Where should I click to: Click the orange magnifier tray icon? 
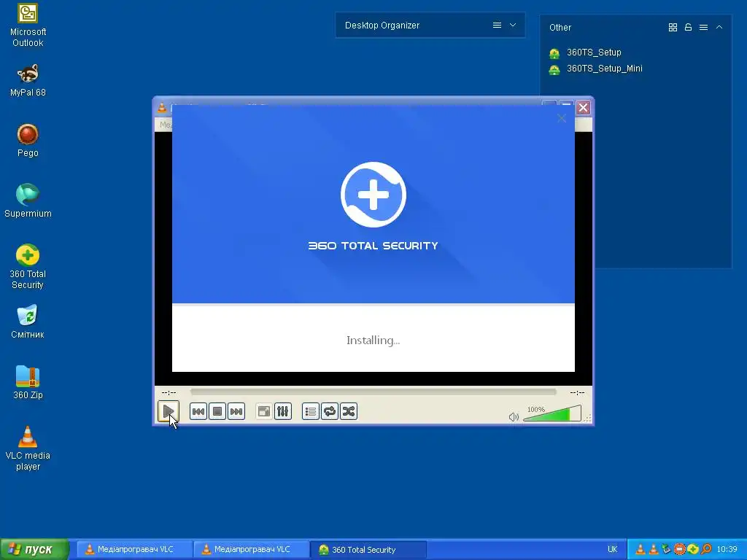click(705, 550)
